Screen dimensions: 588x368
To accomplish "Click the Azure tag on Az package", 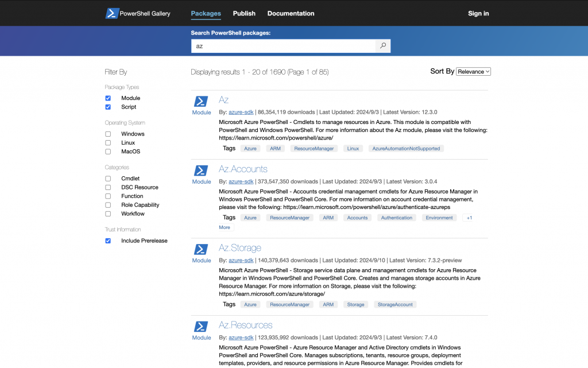I will pos(250,149).
